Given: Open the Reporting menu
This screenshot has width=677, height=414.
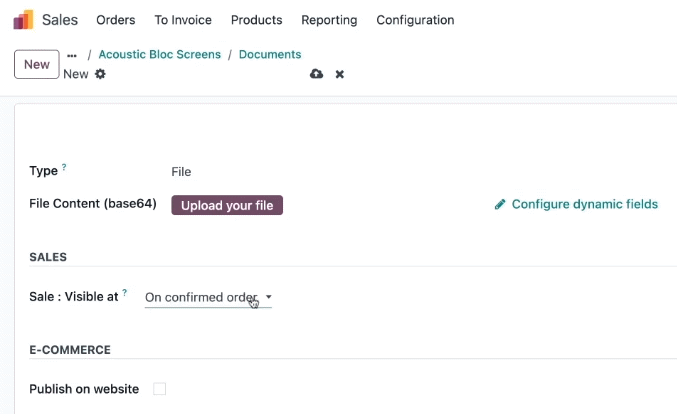Looking at the screenshot, I should tap(329, 20).
